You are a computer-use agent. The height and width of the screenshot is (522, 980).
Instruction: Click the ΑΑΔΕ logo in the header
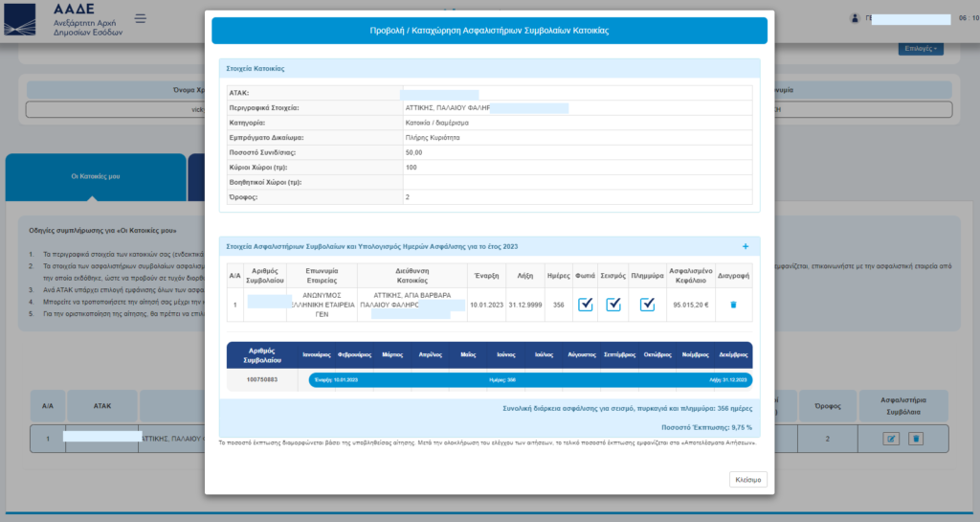pyautogui.click(x=59, y=18)
